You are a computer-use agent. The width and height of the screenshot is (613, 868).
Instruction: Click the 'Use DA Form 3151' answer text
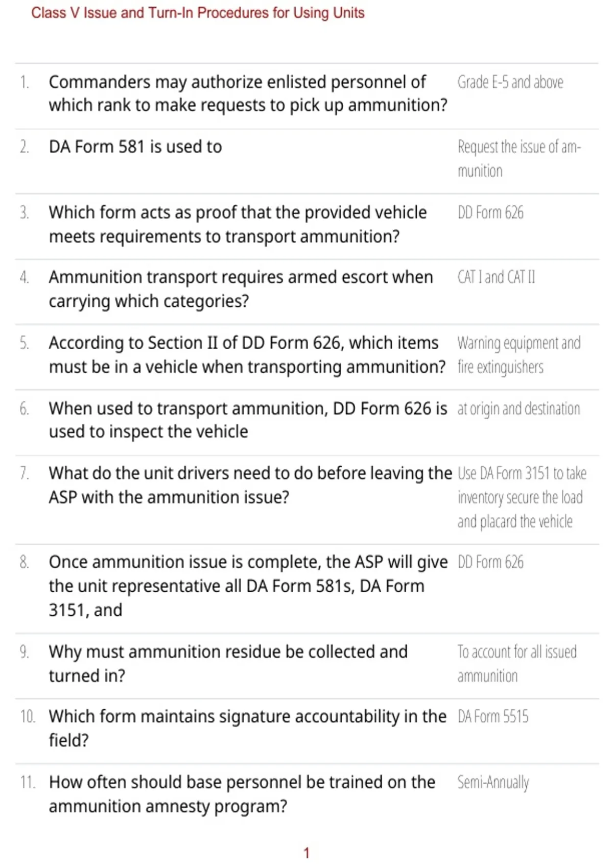522,497
